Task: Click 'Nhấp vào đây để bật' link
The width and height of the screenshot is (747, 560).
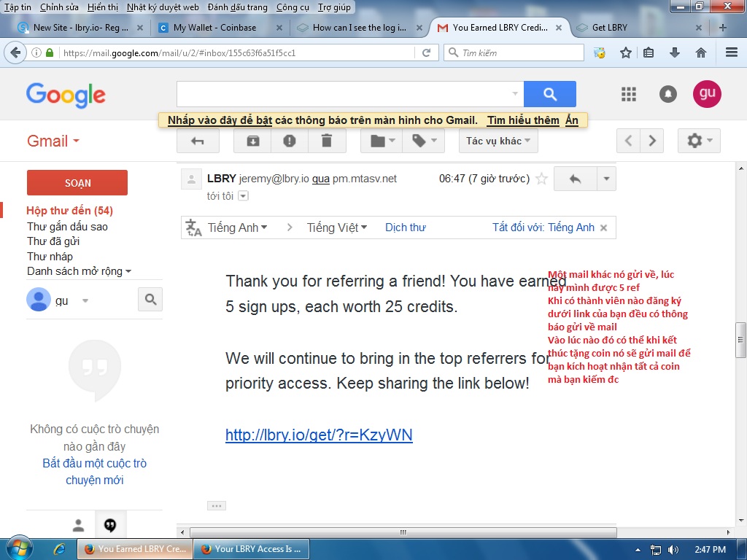Action: click(220, 120)
